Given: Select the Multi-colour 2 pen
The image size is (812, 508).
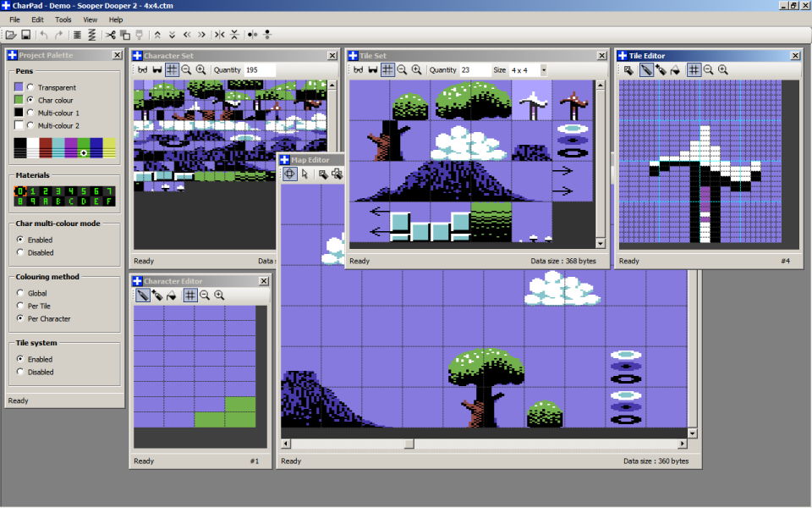Looking at the screenshot, I should 30,125.
